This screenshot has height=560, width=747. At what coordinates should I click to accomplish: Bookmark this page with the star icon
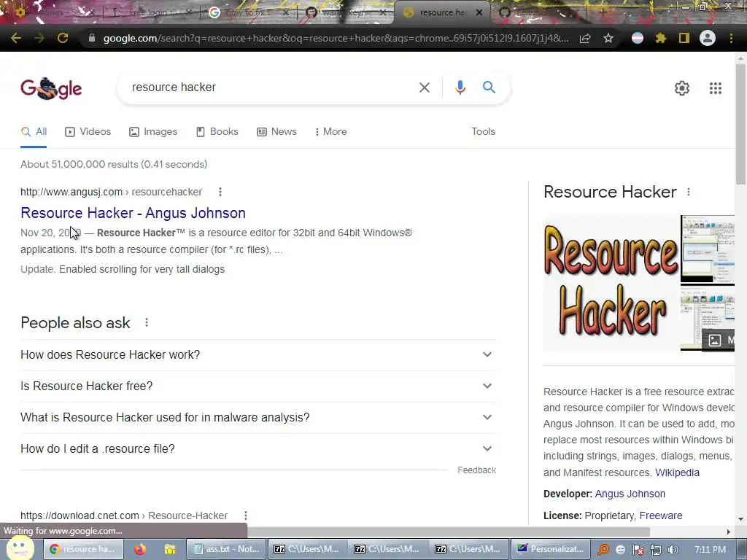(608, 38)
